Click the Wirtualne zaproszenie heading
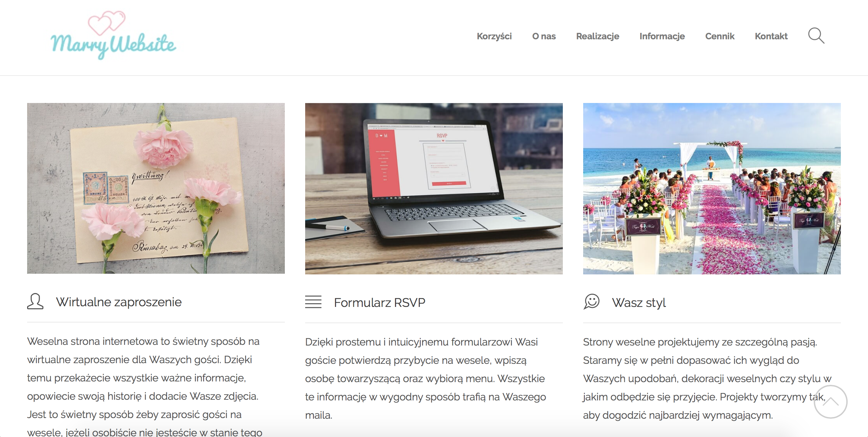This screenshot has height=437, width=868. point(119,302)
